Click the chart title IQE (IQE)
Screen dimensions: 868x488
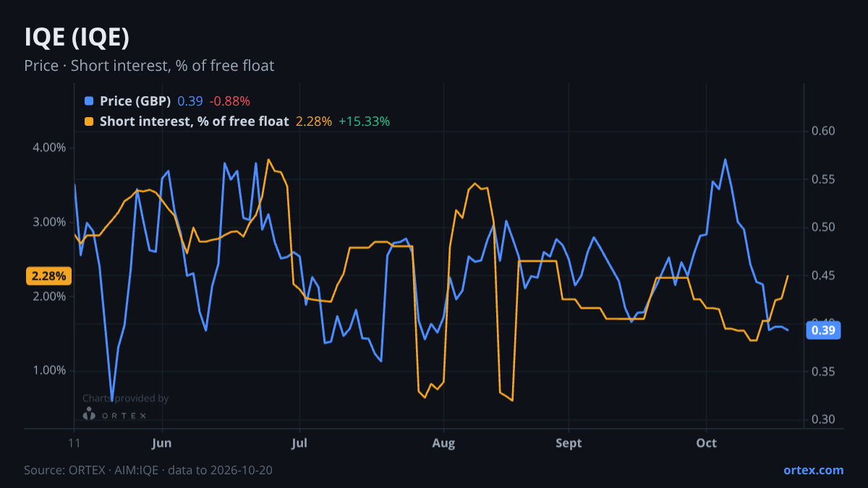(x=77, y=36)
